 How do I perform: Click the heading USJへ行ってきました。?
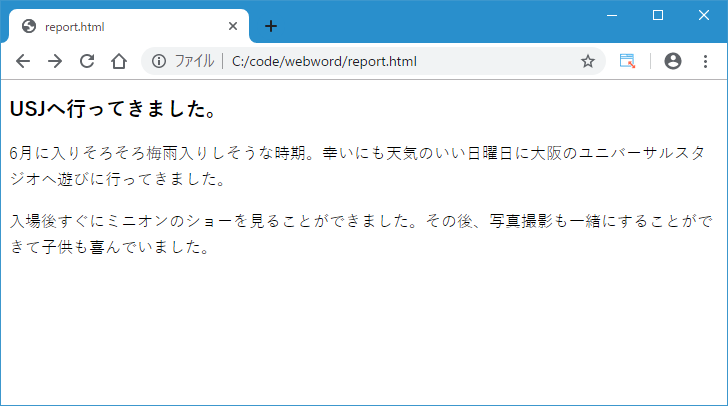113,109
